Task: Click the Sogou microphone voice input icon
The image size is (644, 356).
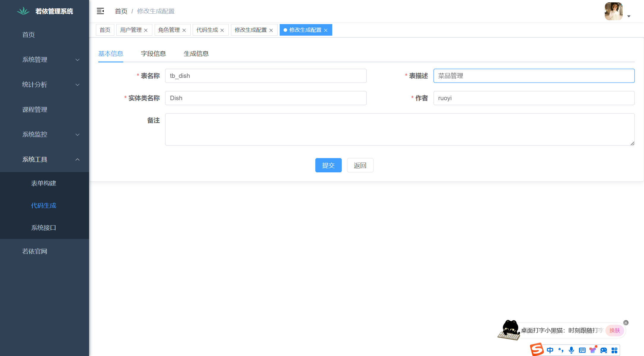Action: point(571,350)
